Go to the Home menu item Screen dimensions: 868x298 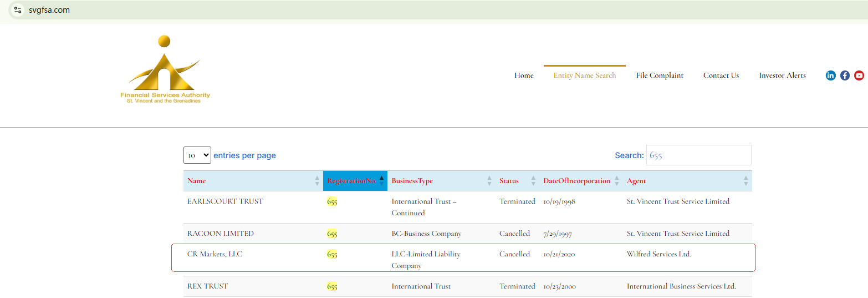[x=524, y=75]
